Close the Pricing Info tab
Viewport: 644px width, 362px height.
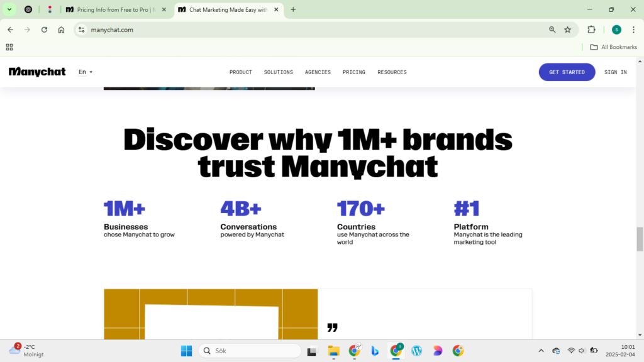pyautogui.click(x=164, y=9)
